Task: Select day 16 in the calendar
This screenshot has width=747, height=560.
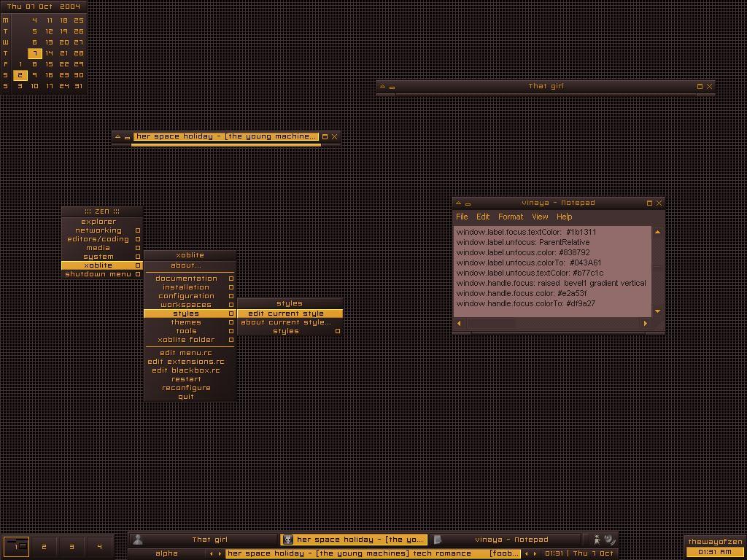Action: (49, 75)
